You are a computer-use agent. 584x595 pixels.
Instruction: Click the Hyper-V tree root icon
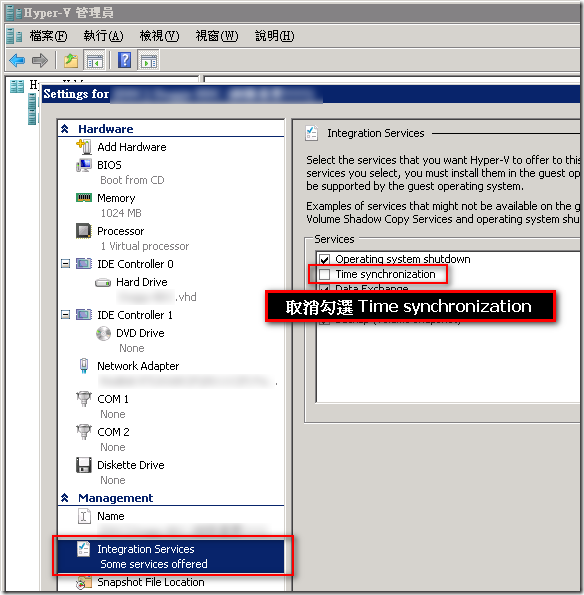[x=17, y=86]
